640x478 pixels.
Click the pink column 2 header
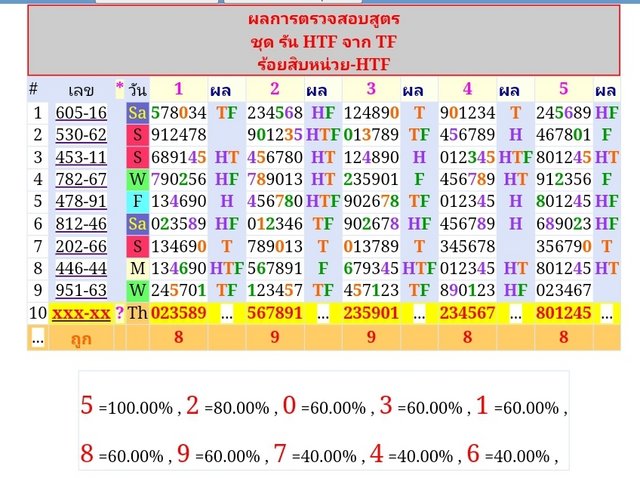click(275, 89)
